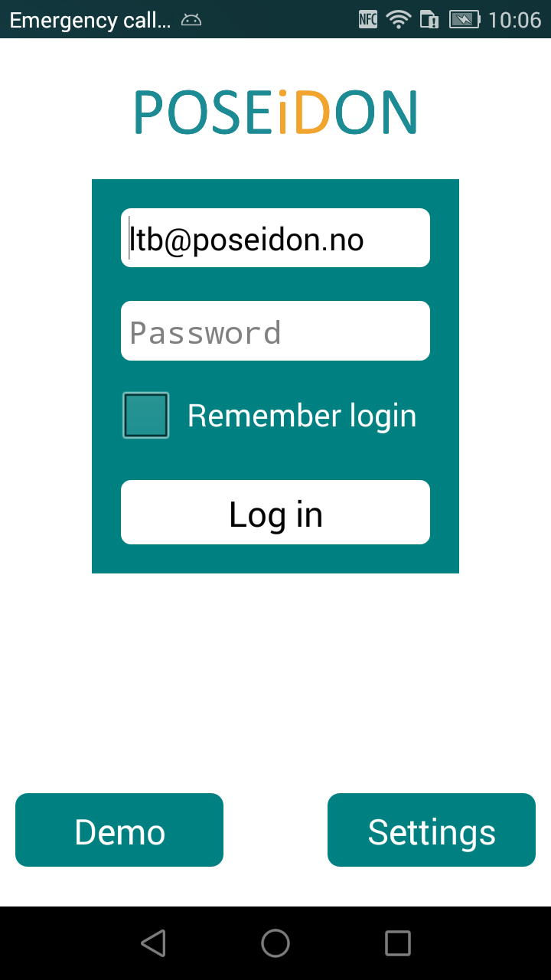Tap the battery charging icon
This screenshot has width=551, height=980.
[465, 19]
